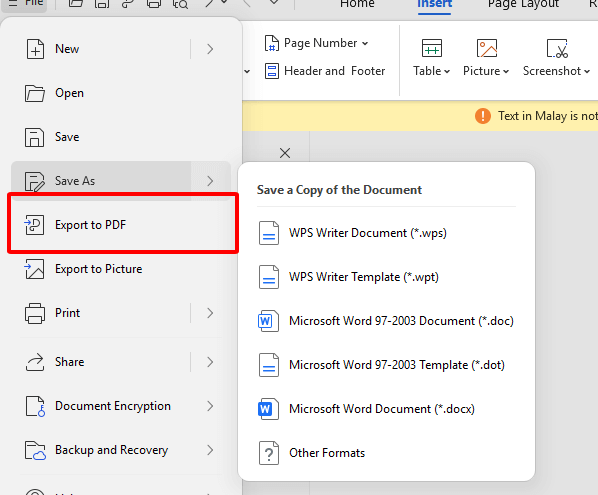Save copy as WPS Writer Document (*.wps)
The image size is (598, 495).
point(386,233)
